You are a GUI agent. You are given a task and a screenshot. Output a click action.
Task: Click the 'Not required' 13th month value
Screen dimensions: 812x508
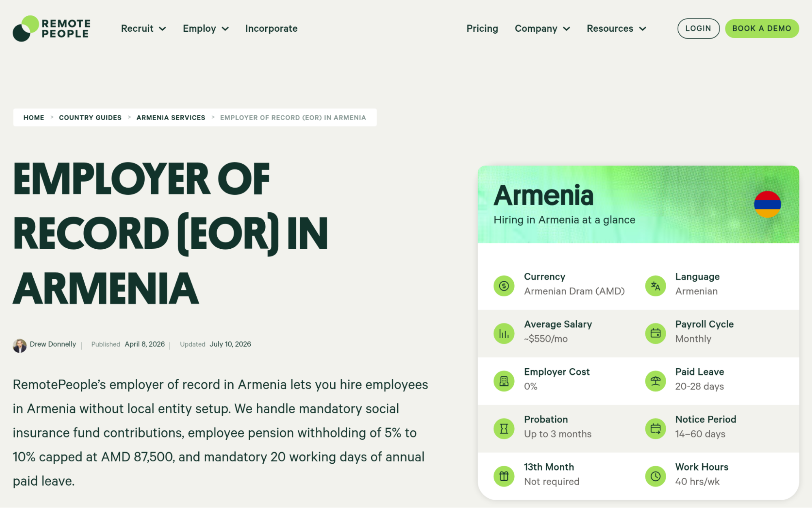[551, 482]
